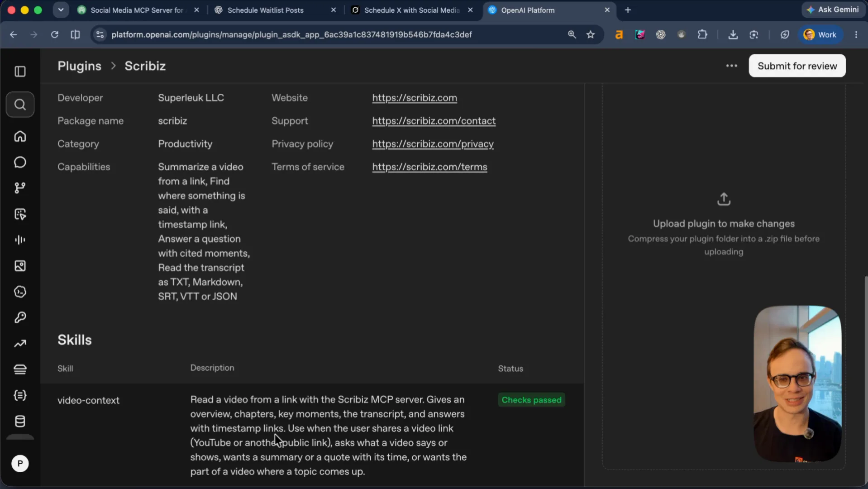Open the usage trend arrow icon
The image size is (868, 489).
point(20,344)
